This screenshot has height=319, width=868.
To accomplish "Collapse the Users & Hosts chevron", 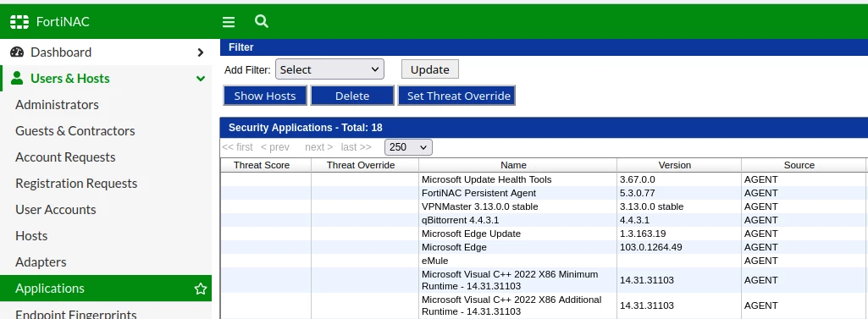I will point(201,79).
